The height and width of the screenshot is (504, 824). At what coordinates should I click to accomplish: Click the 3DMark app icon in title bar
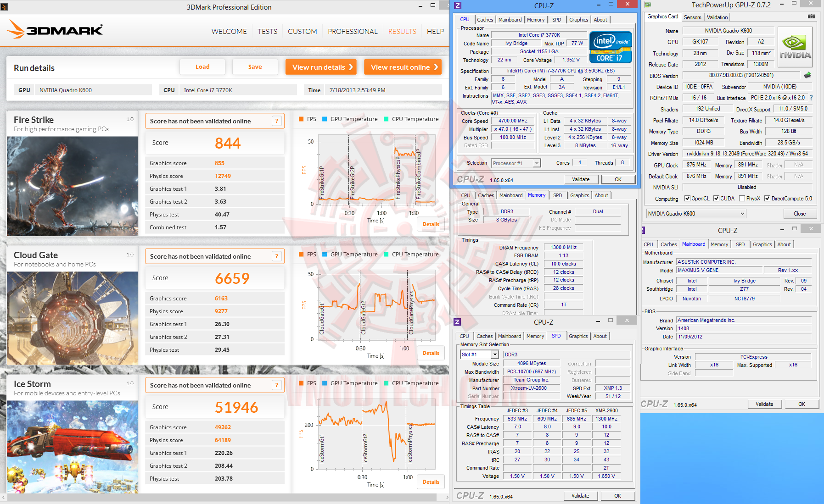4,7
